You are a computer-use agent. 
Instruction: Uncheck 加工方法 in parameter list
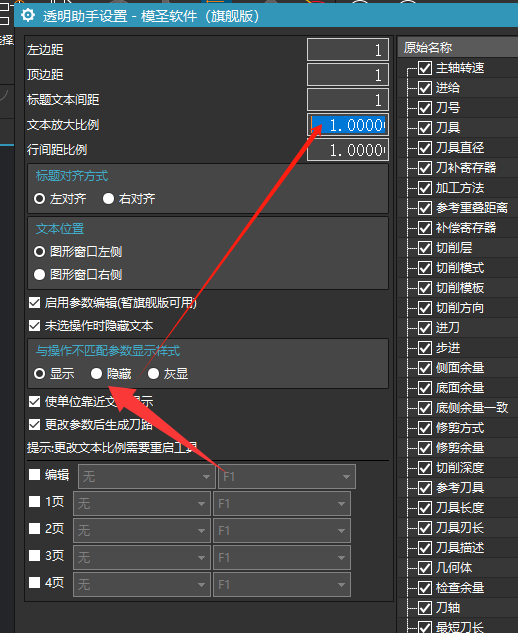[425, 188]
